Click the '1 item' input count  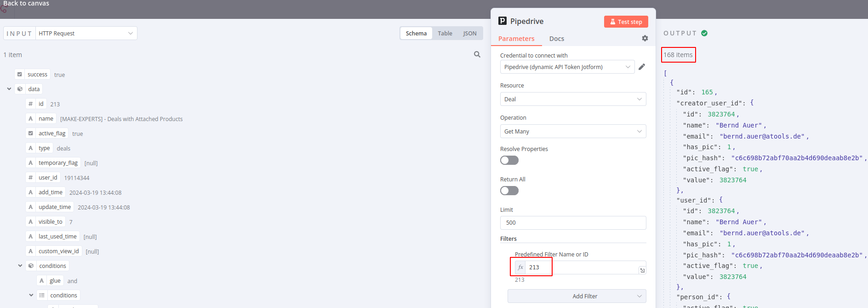[x=13, y=55]
